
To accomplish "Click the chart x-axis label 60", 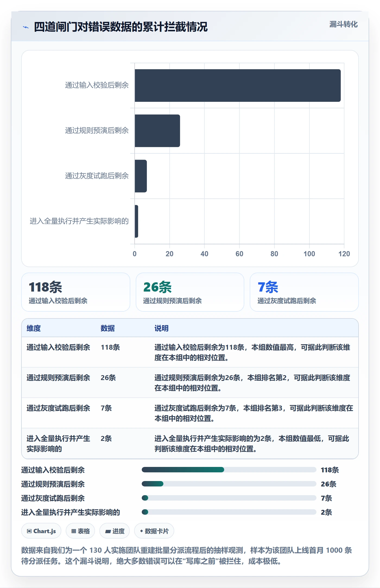I will (x=239, y=254).
